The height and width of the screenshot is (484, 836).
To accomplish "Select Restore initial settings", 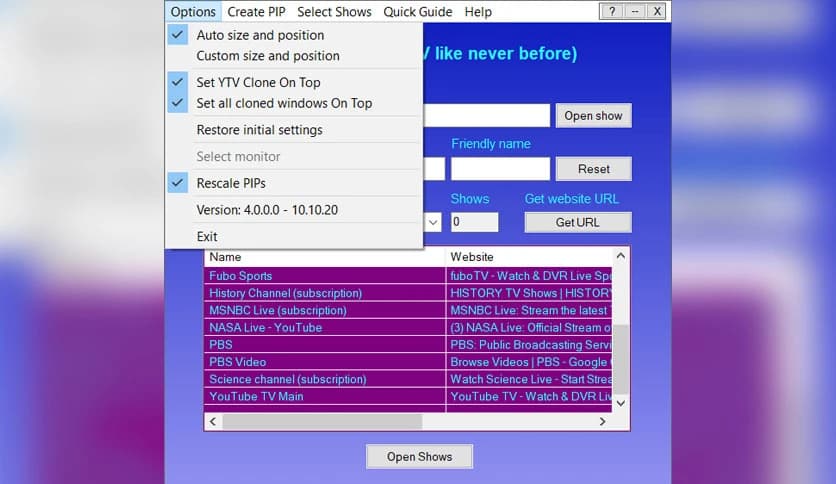I will click(294, 130).
